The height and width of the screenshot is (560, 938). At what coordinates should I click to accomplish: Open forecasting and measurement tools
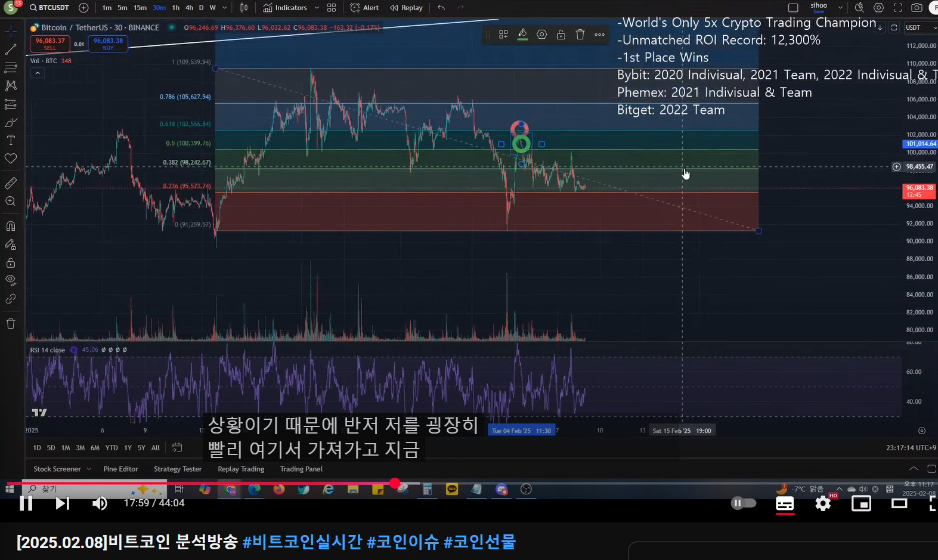click(x=11, y=104)
